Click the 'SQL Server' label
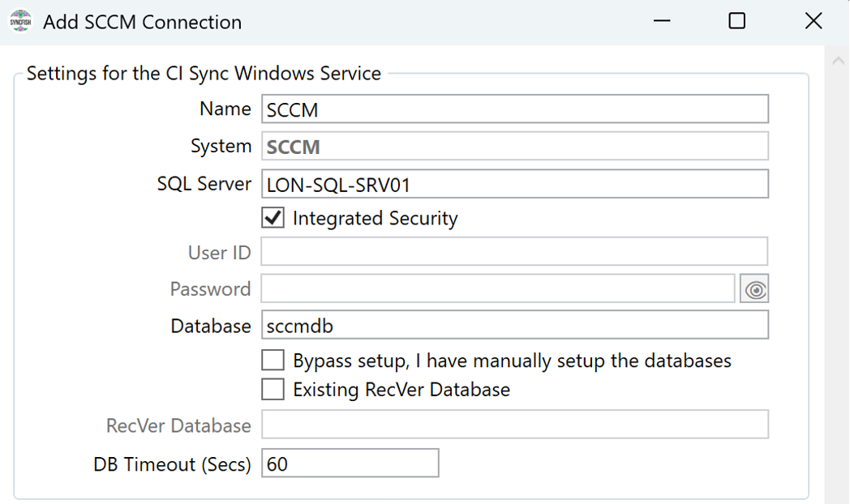This screenshot has width=850, height=504. [204, 184]
